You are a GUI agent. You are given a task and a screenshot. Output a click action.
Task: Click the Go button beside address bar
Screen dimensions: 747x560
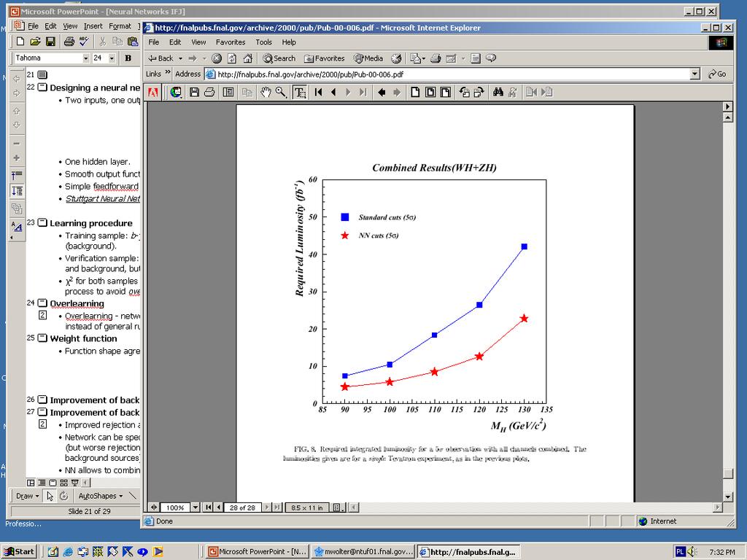pos(717,74)
